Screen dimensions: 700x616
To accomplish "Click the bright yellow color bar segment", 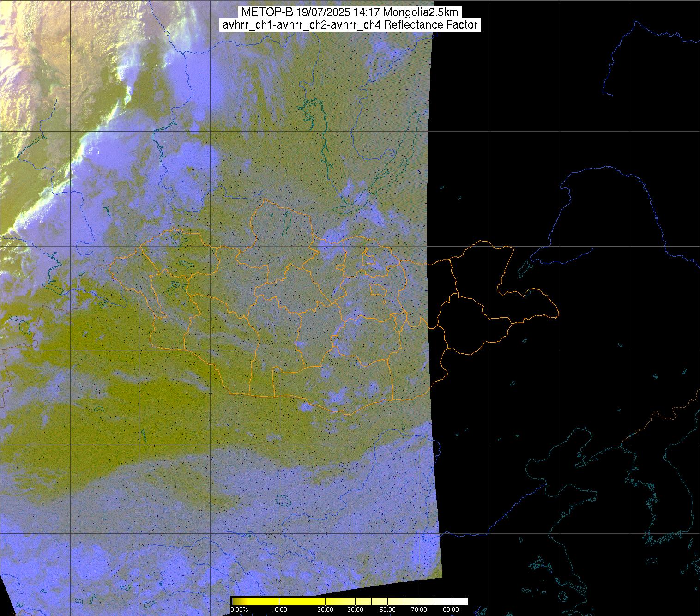I will pyautogui.click(x=286, y=601).
